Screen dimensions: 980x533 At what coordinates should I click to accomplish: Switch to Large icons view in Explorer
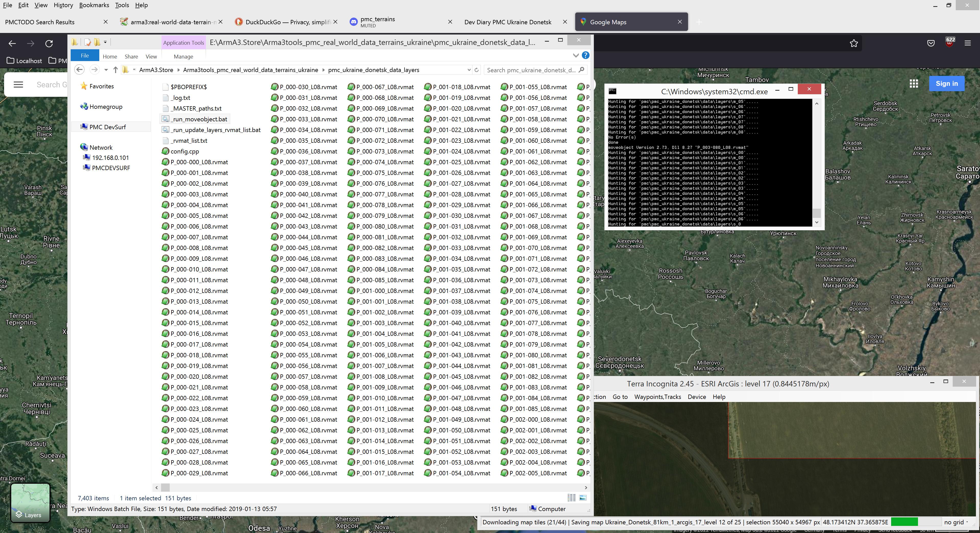[x=583, y=498]
